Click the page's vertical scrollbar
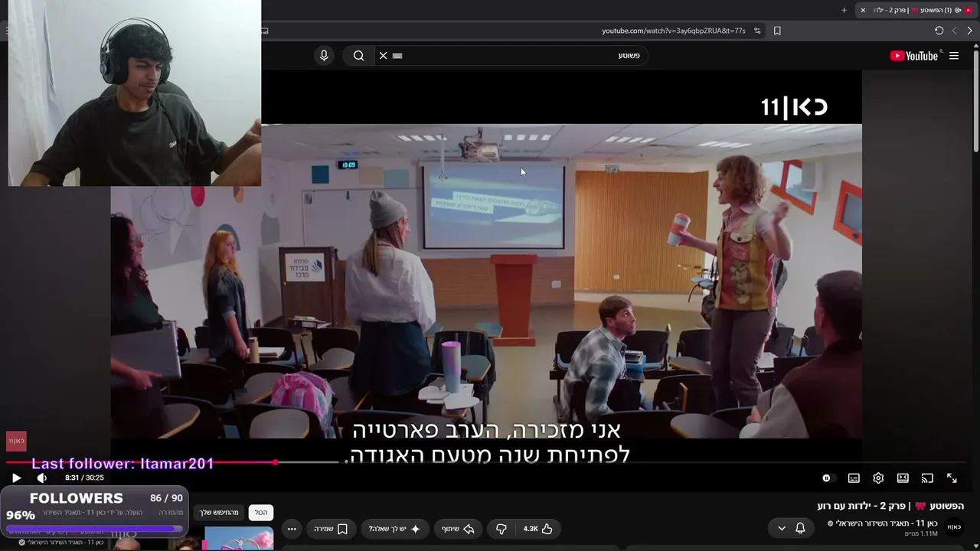 coord(976,99)
